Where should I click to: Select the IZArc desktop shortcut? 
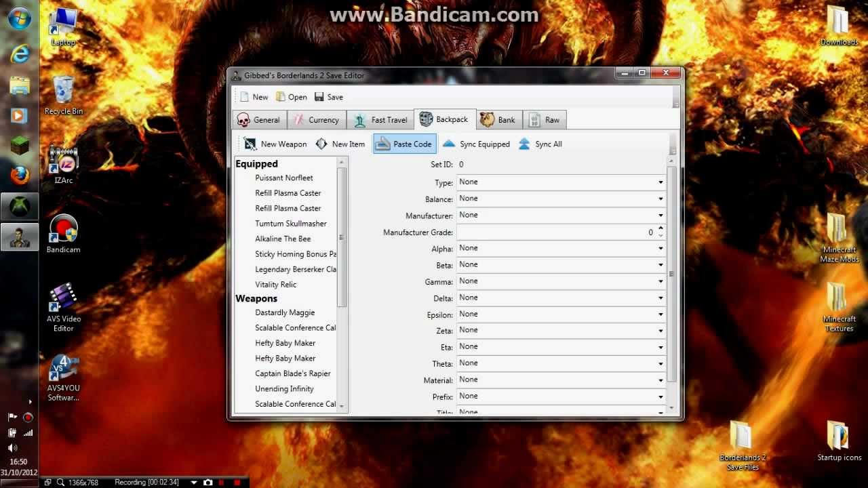click(64, 165)
